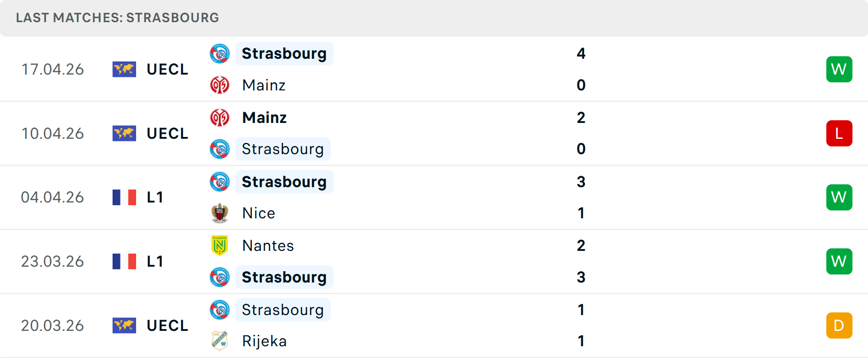The height and width of the screenshot is (358, 868).
Task: Click the orange D result badge
Action: point(839,325)
